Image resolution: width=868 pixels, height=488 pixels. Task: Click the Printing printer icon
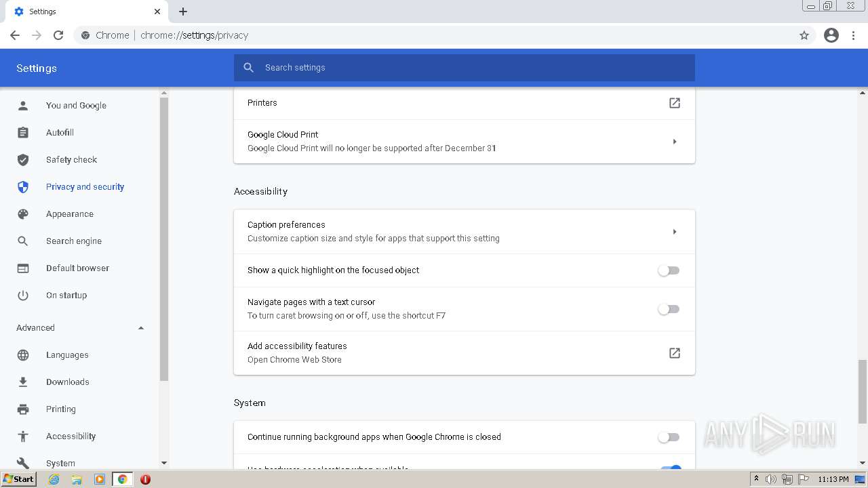coord(23,409)
